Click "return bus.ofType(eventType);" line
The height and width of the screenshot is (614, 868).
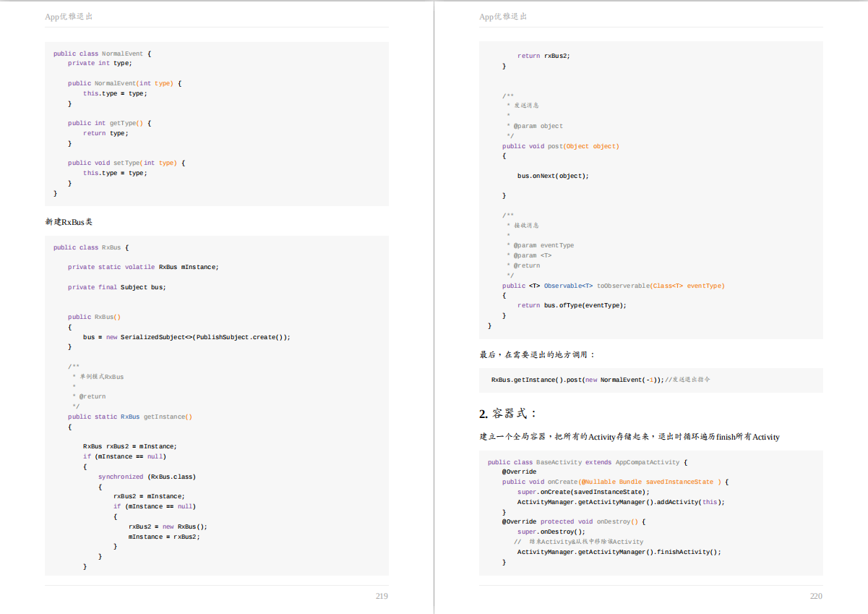(x=572, y=305)
